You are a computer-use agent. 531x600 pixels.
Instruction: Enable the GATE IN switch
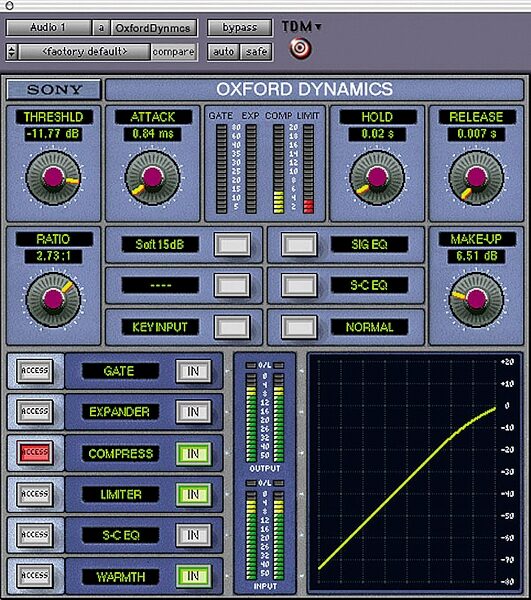pos(193,371)
